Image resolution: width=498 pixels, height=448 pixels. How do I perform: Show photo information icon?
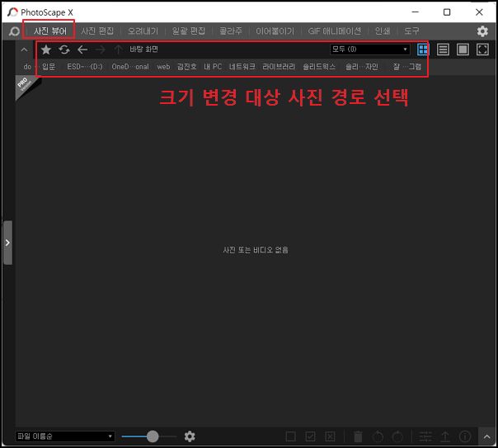(x=465, y=436)
